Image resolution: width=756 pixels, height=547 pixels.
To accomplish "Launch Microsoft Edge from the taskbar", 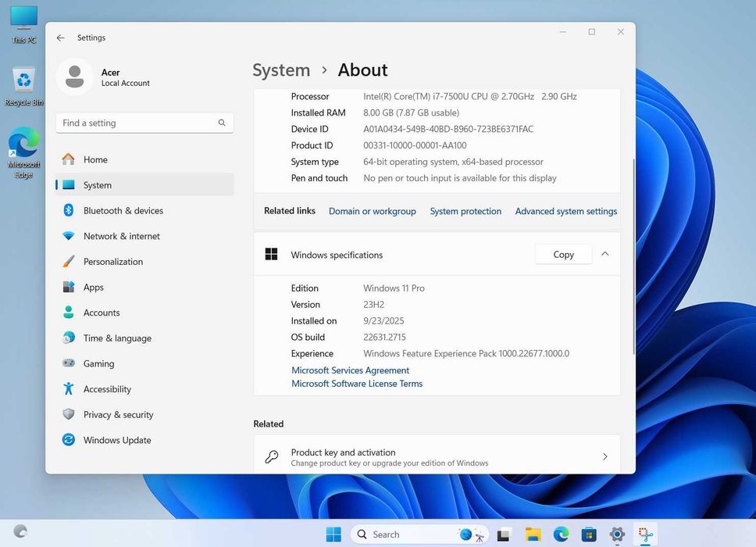I will point(561,534).
